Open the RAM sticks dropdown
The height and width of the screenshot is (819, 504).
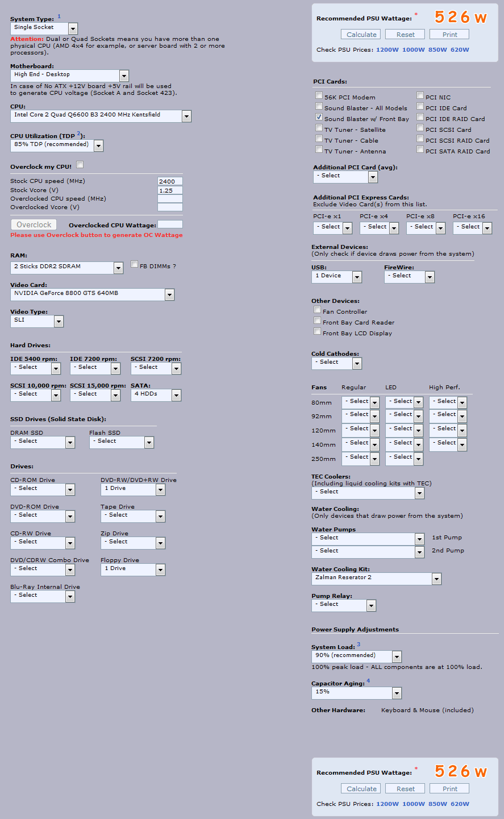pyautogui.click(x=66, y=268)
